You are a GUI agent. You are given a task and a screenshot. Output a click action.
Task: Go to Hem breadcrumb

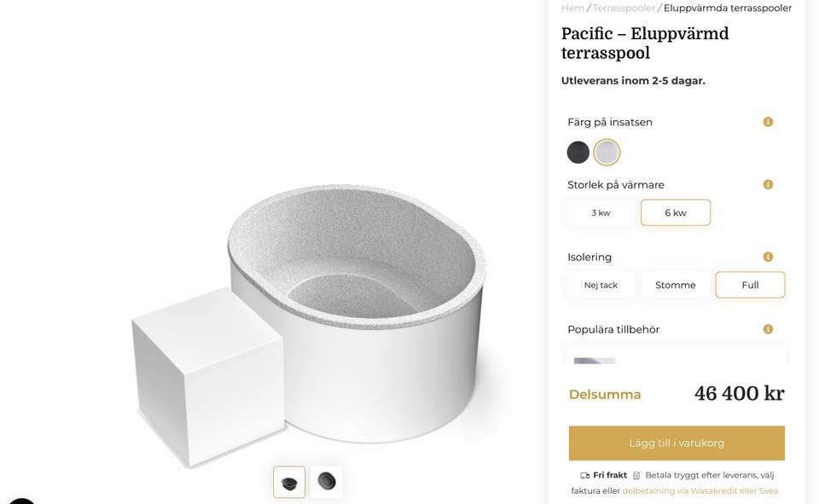tap(572, 9)
